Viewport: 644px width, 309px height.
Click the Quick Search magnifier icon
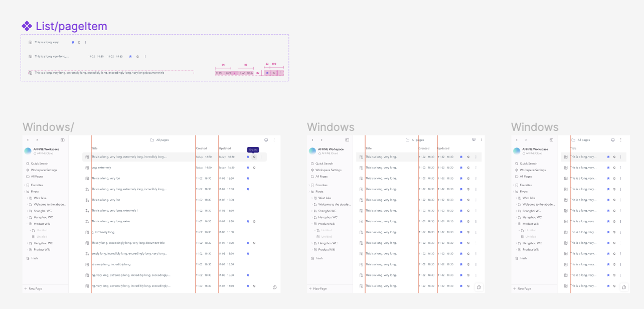click(x=28, y=164)
